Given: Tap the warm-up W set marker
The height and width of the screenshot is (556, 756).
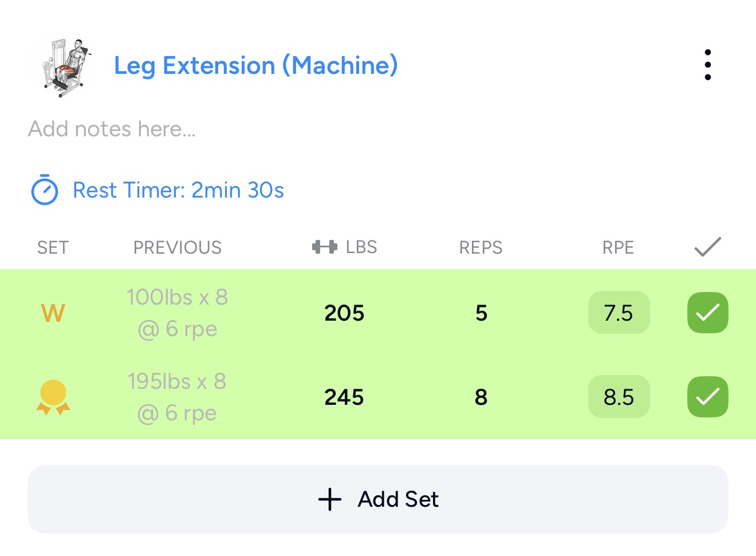Looking at the screenshot, I should click(53, 313).
